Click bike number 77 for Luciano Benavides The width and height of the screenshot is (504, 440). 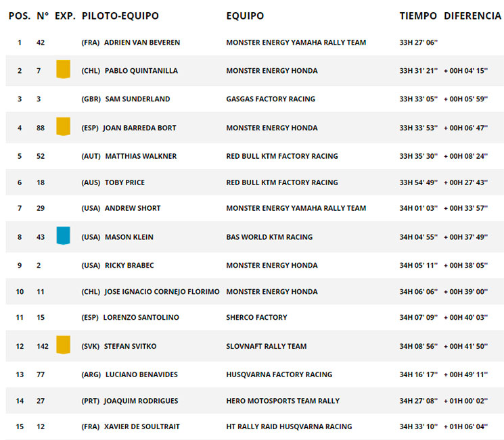41,374
